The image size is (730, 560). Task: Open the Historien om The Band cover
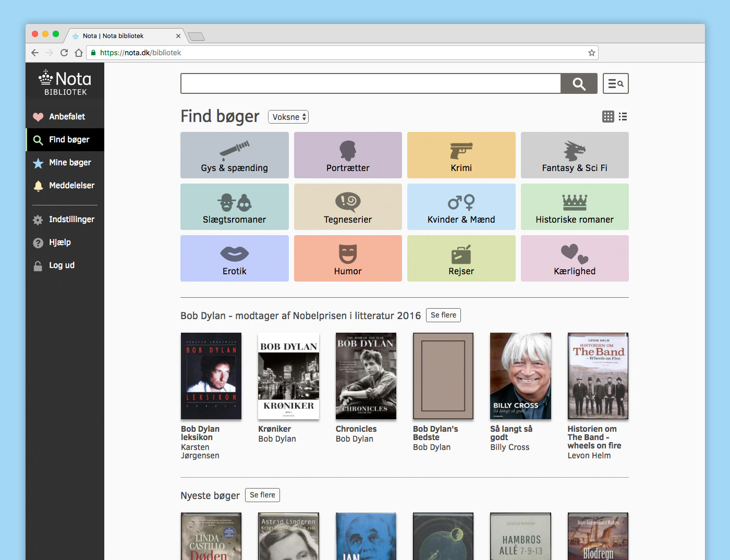(x=598, y=376)
